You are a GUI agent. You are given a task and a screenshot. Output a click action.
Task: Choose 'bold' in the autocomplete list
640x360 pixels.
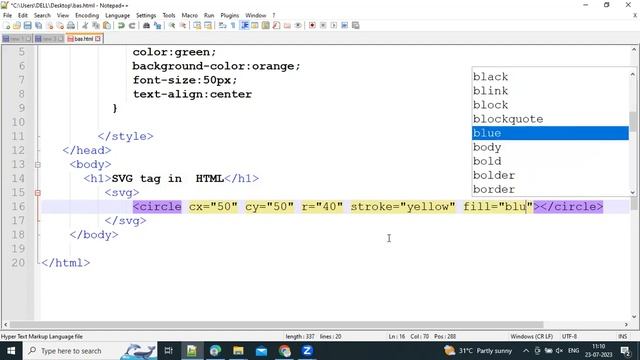tap(550, 161)
